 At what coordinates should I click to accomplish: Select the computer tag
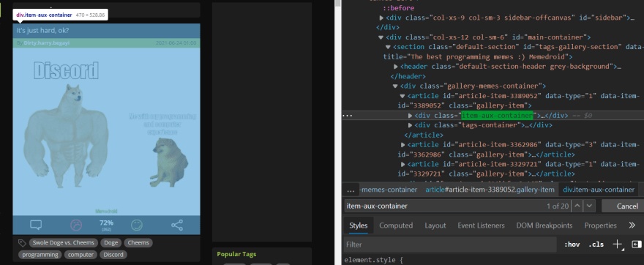point(80,255)
